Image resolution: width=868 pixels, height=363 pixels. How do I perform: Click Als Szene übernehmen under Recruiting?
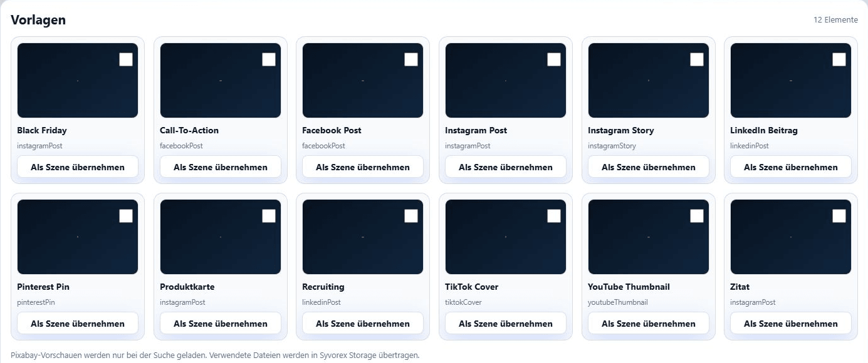point(363,324)
